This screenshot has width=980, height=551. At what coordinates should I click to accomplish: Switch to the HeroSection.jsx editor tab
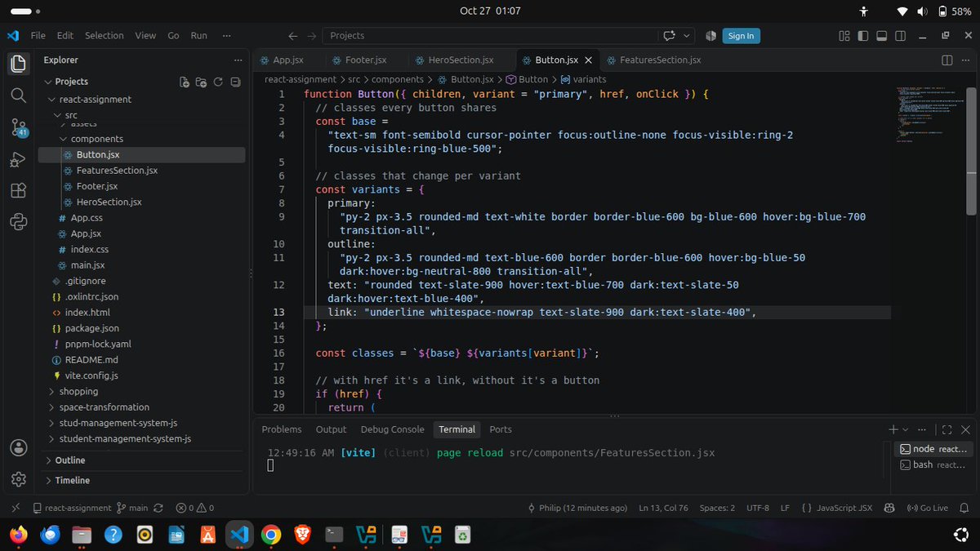pos(461,60)
